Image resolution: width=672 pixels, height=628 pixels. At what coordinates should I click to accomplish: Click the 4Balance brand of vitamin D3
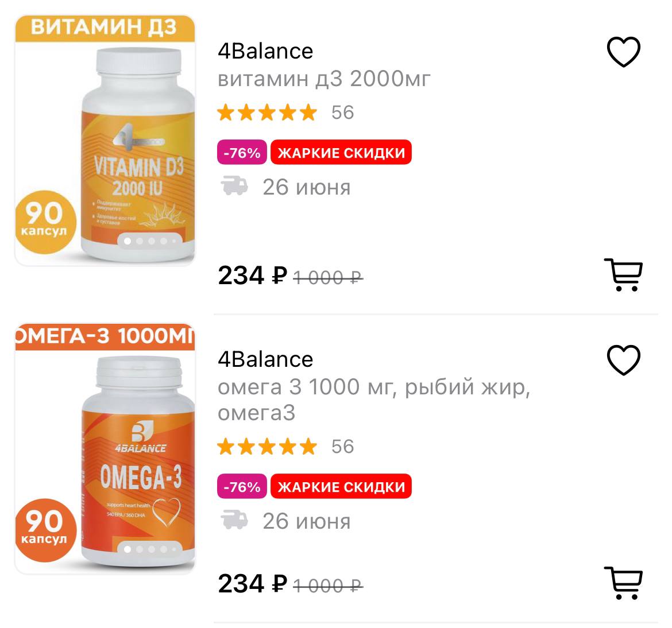(265, 51)
